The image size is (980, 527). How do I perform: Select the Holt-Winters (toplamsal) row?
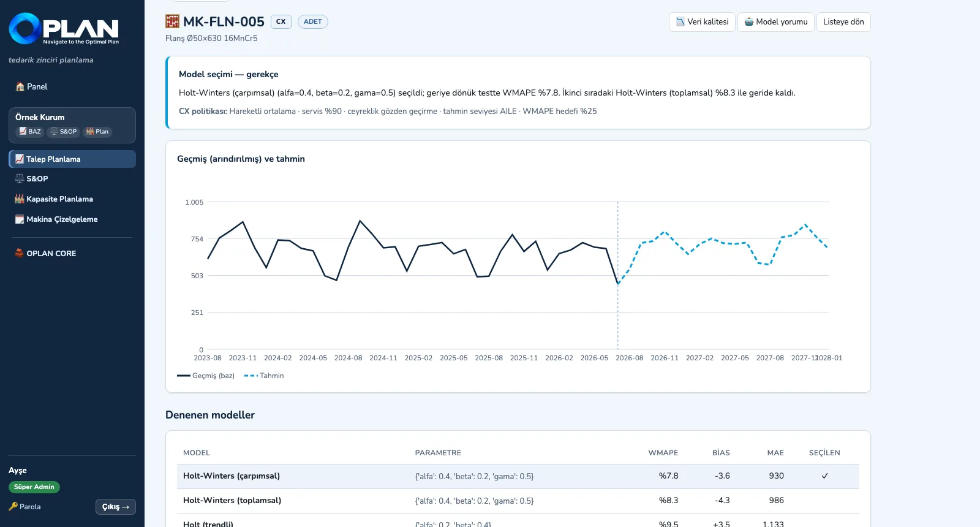(x=518, y=501)
